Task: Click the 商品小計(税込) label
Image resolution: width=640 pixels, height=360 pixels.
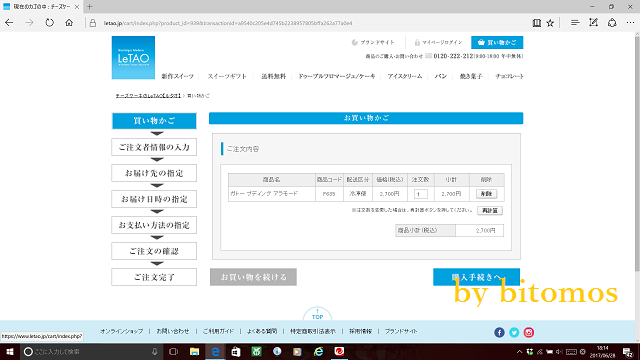Action: click(418, 231)
